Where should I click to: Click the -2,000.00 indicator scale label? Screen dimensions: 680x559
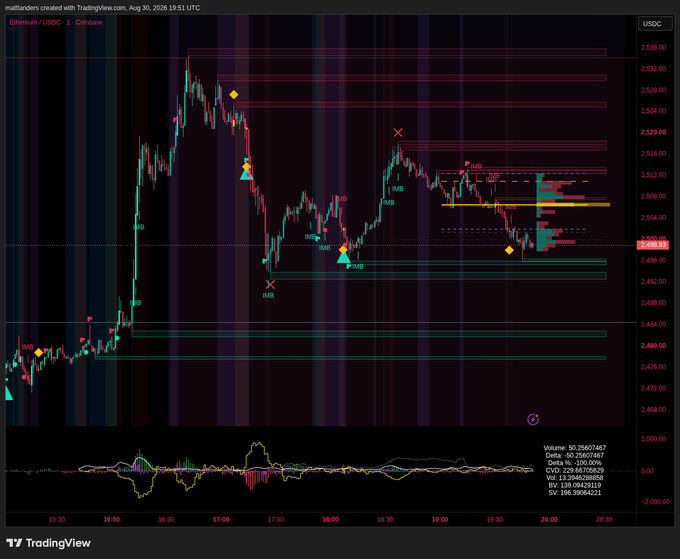pos(653,502)
